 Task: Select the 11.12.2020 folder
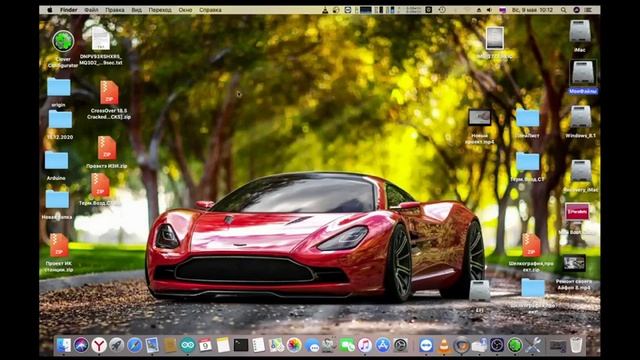(60, 120)
